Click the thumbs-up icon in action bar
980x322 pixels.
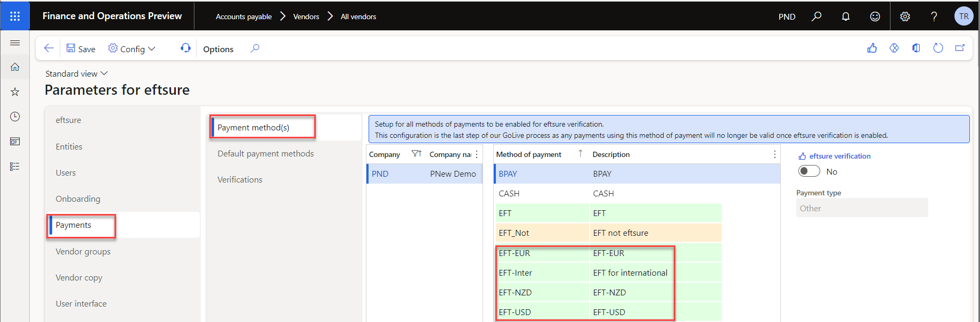point(872,48)
